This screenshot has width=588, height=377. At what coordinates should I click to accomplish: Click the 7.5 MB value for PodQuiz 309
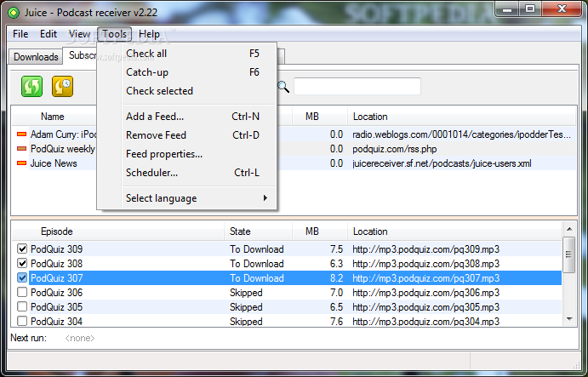point(336,249)
